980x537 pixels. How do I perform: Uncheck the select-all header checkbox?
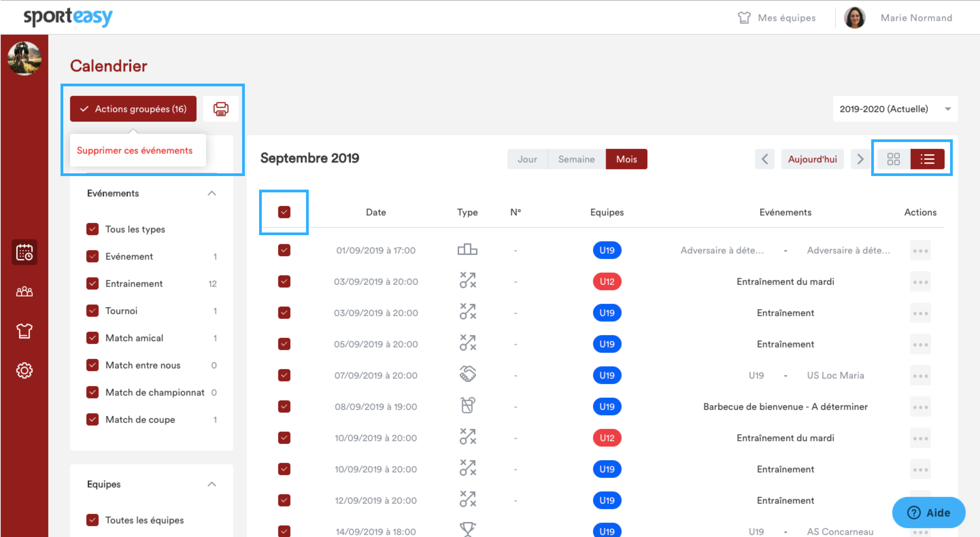pyautogui.click(x=284, y=212)
